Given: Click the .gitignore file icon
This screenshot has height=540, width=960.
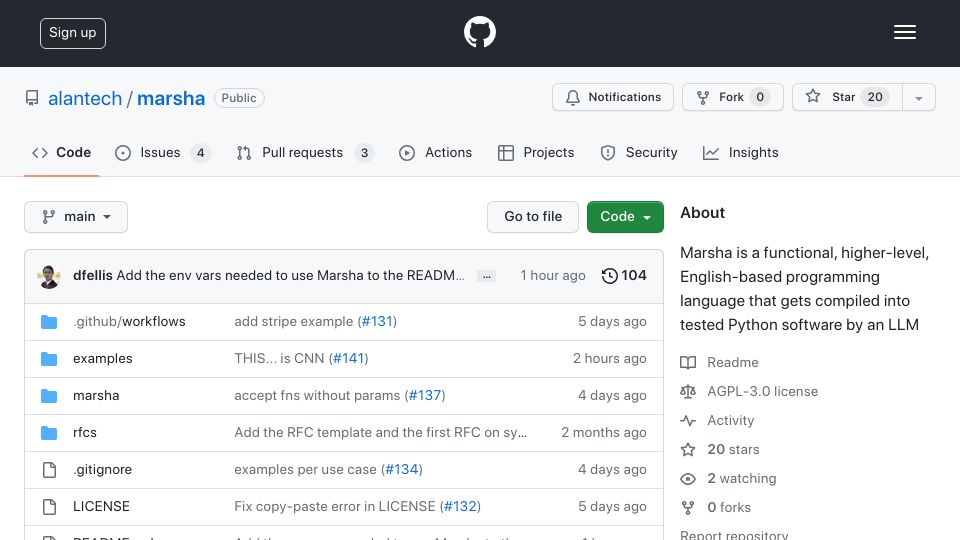Looking at the screenshot, I should (49, 470).
